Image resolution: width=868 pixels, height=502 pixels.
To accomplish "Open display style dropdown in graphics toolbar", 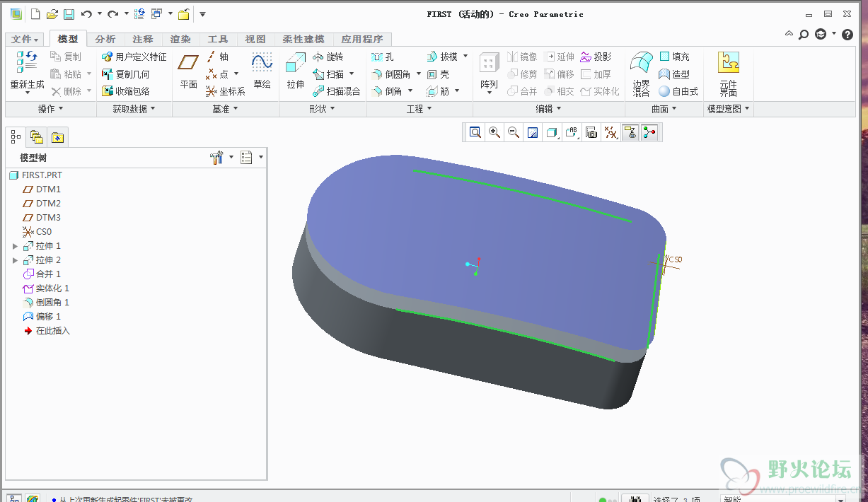I will [x=552, y=132].
